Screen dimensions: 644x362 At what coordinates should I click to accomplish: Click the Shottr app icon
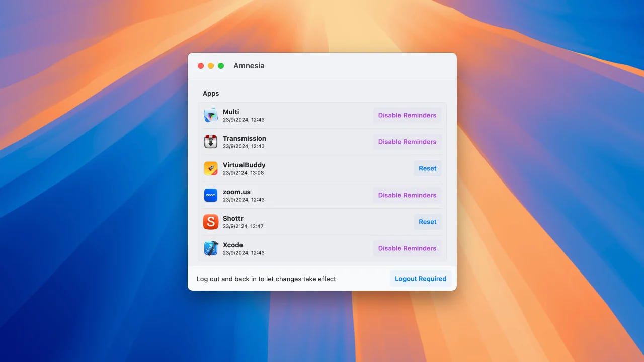210,222
